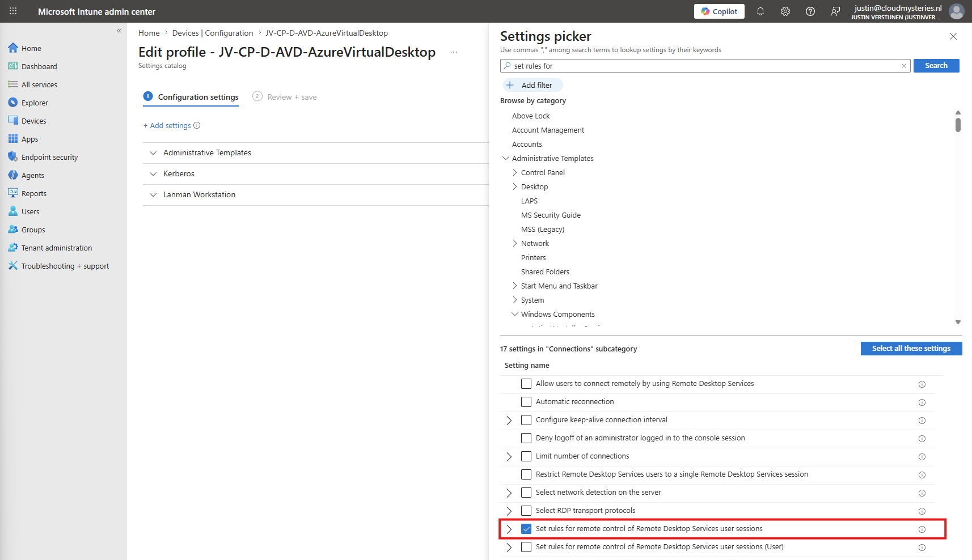Check Limit number of connections checkbox
The image size is (972, 560).
click(526, 456)
